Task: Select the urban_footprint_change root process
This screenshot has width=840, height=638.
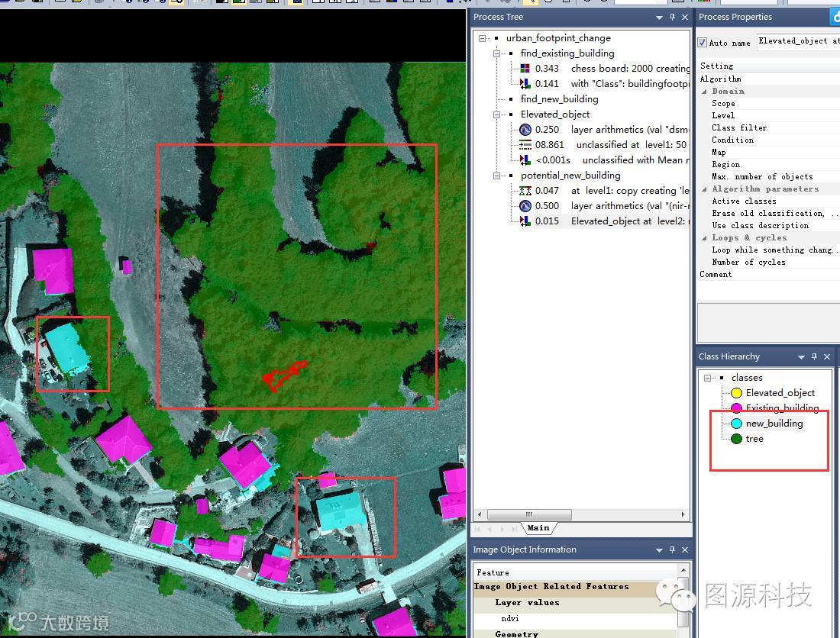Action: tap(558, 38)
